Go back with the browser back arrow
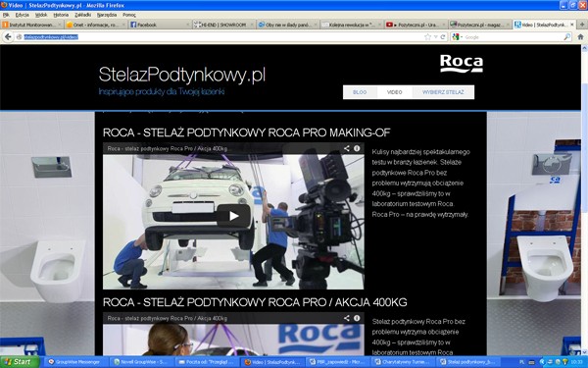The height and width of the screenshot is (368, 588). pos(8,37)
